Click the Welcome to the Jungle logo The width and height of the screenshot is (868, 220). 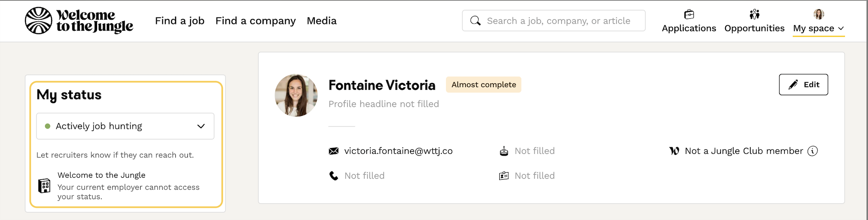click(79, 21)
